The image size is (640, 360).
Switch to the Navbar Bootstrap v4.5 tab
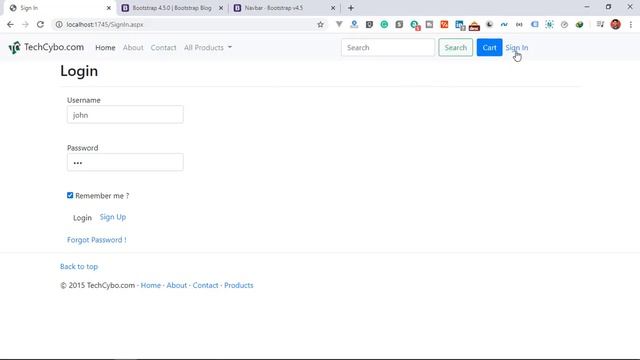click(x=284, y=8)
